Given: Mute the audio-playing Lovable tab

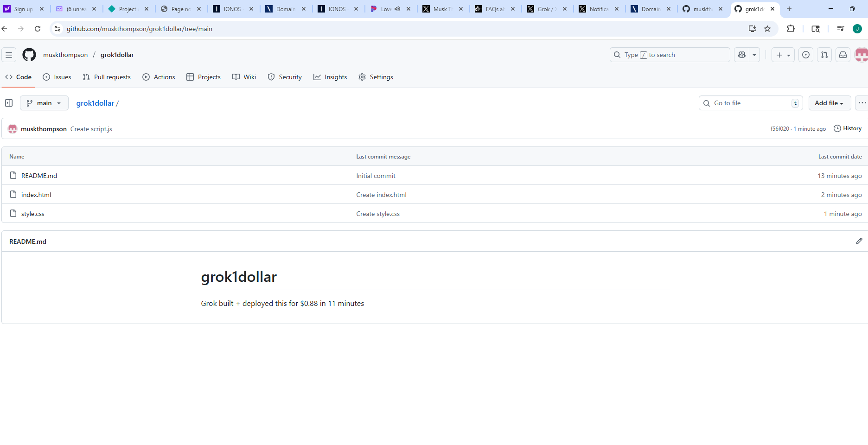Looking at the screenshot, I should [397, 8].
